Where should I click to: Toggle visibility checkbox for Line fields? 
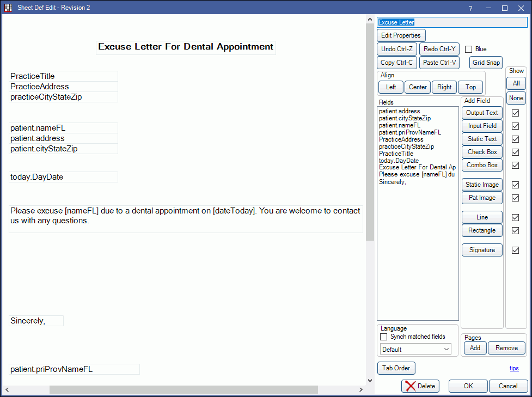515,217
